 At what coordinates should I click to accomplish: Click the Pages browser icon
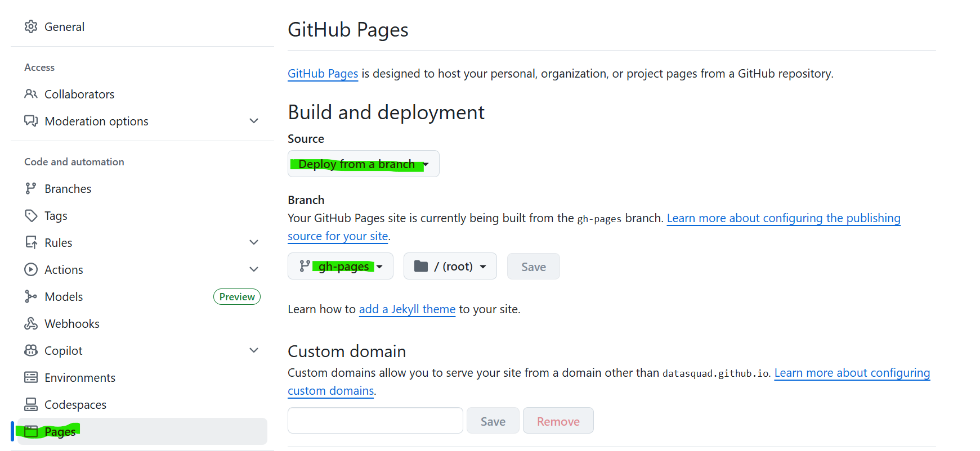tap(31, 431)
